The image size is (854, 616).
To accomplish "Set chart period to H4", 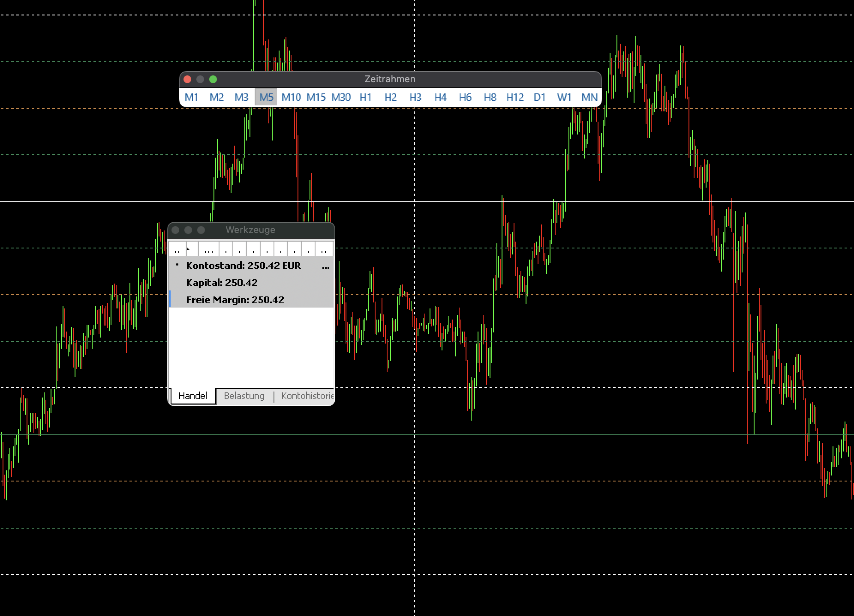I will [x=440, y=97].
